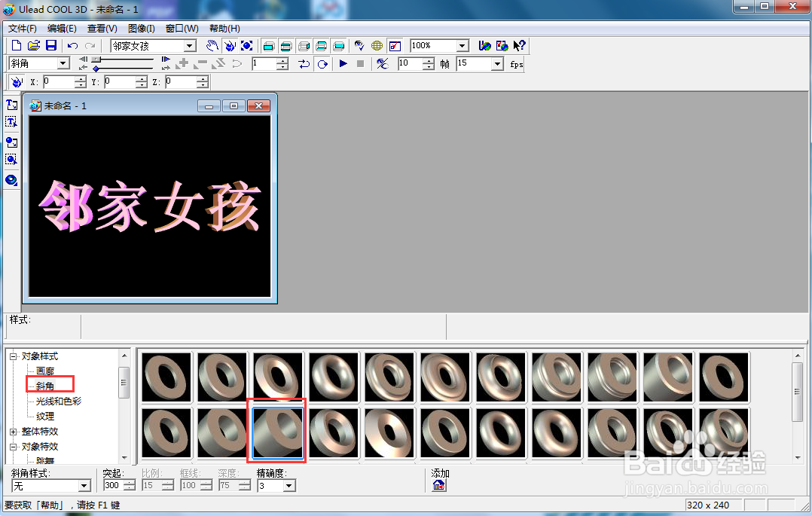Collapse the 对象样式 tree node
The width and height of the screenshot is (812, 516).
point(14,356)
